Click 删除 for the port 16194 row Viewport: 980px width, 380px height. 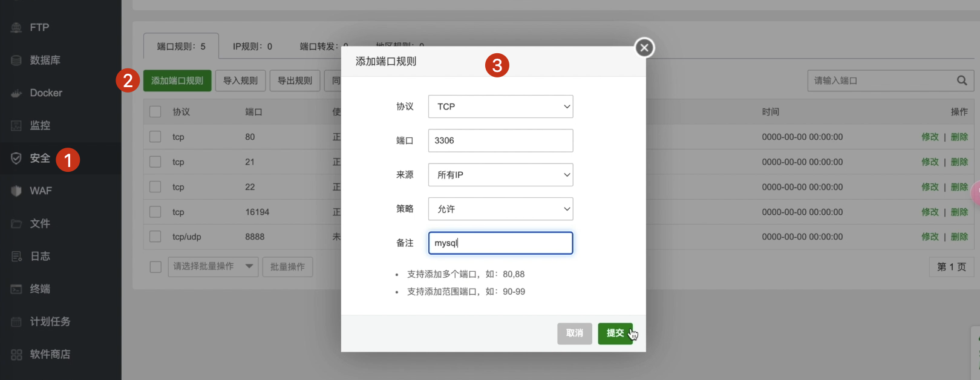pos(959,212)
